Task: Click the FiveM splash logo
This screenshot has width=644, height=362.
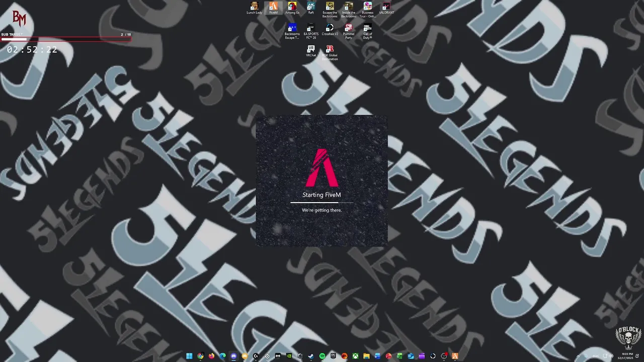Action: pyautogui.click(x=322, y=167)
